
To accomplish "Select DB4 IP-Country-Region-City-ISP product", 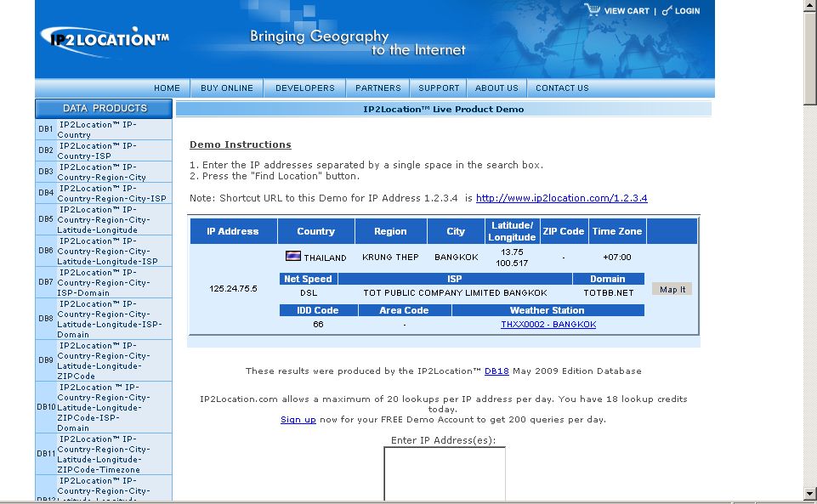I will pos(104,193).
